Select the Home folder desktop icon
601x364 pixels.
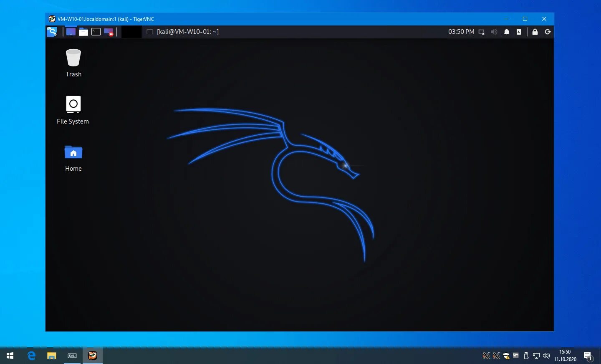(x=73, y=158)
